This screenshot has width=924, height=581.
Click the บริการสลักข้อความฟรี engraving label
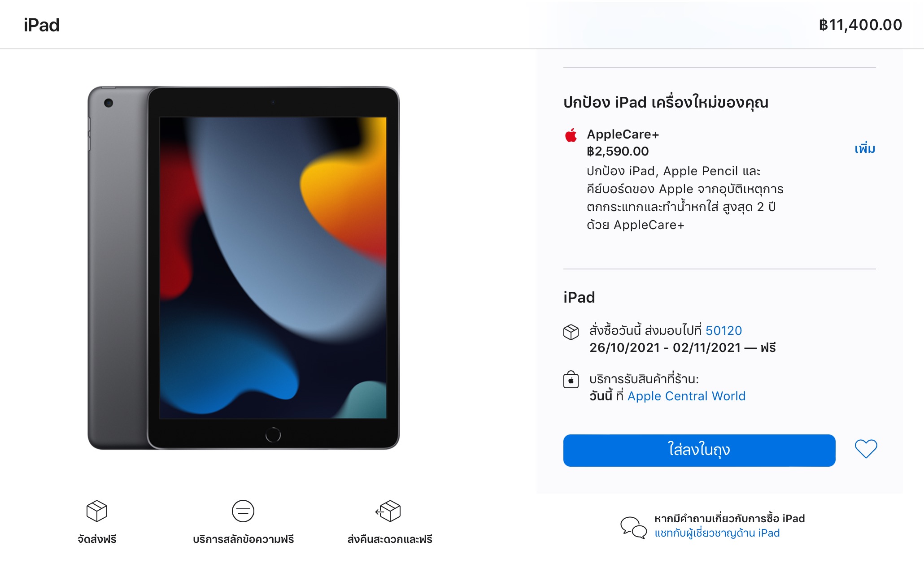[x=244, y=539]
